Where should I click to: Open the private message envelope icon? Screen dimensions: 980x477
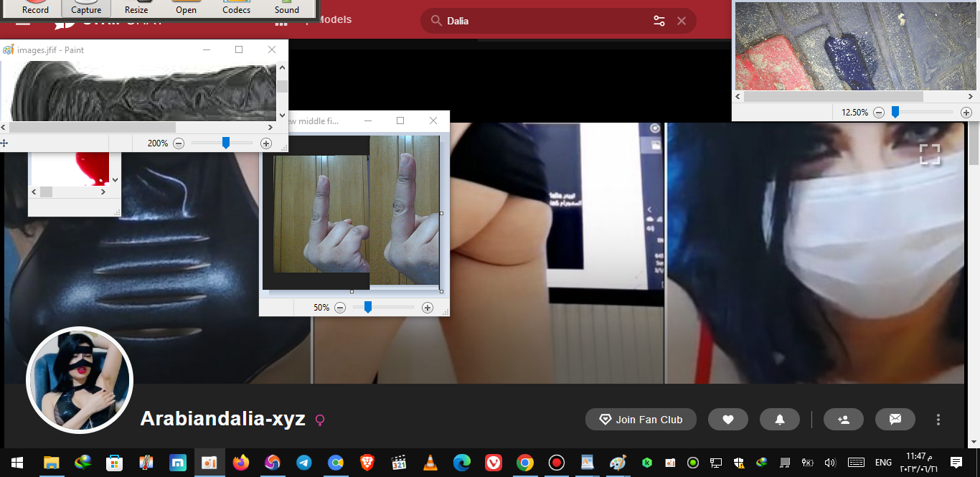click(x=895, y=420)
